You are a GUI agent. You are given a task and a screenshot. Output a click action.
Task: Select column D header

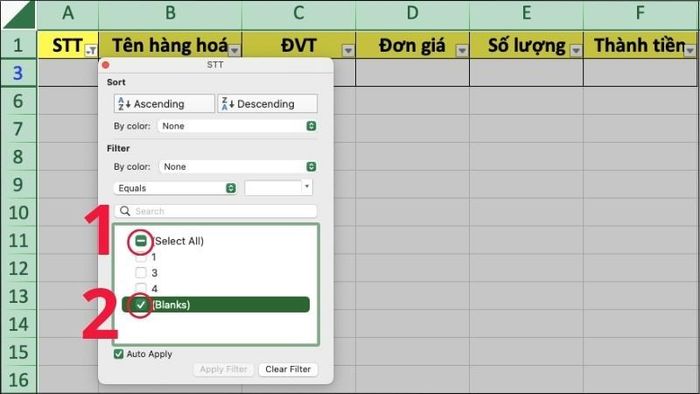tap(412, 14)
